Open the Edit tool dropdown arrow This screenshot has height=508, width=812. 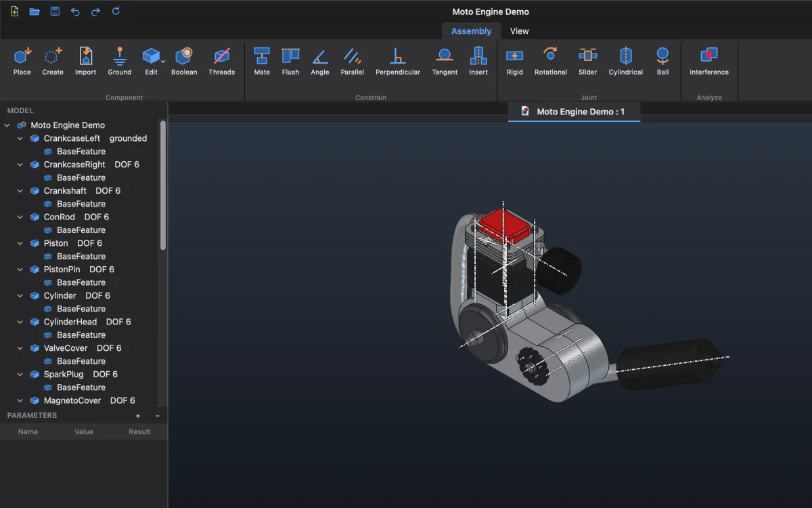163,62
